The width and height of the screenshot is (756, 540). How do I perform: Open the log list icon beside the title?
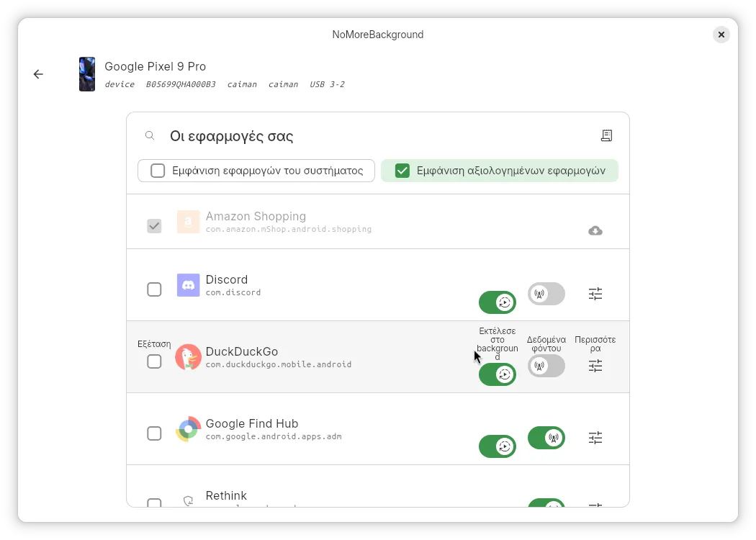pyautogui.click(x=606, y=135)
